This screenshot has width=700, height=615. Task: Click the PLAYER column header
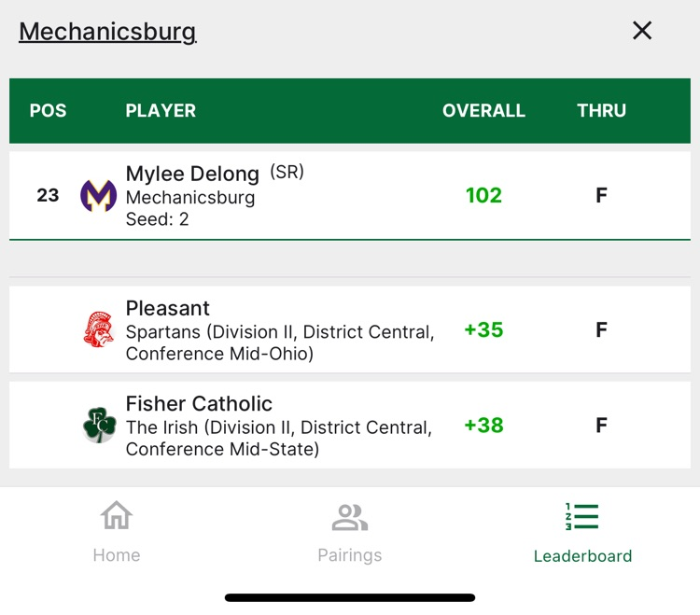click(x=161, y=110)
